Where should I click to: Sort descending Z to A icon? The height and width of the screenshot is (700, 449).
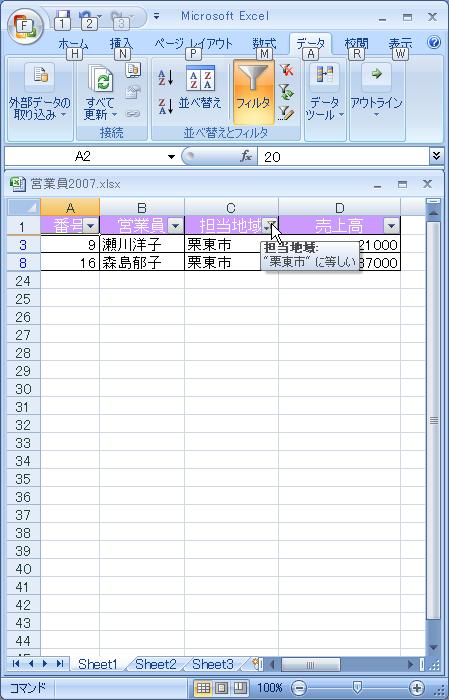(x=166, y=106)
